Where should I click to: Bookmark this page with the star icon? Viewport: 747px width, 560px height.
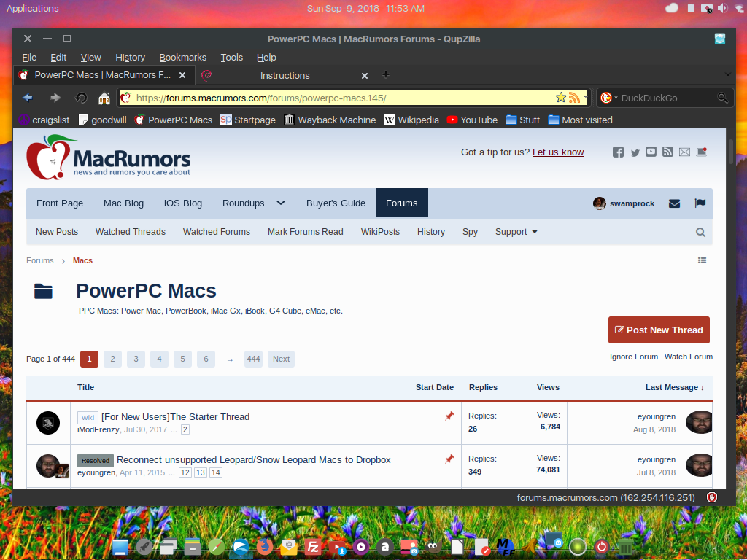click(x=561, y=98)
